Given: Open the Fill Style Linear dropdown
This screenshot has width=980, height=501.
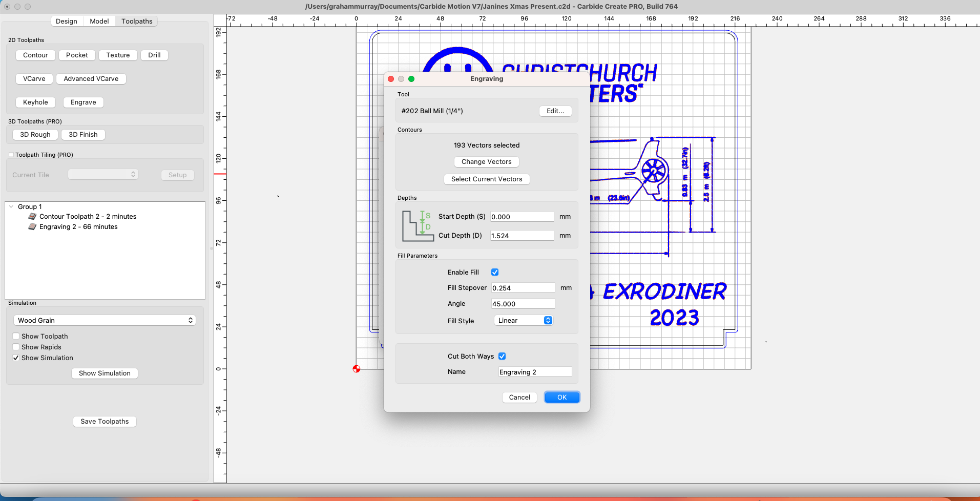Looking at the screenshot, I should click(x=524, y=321).
